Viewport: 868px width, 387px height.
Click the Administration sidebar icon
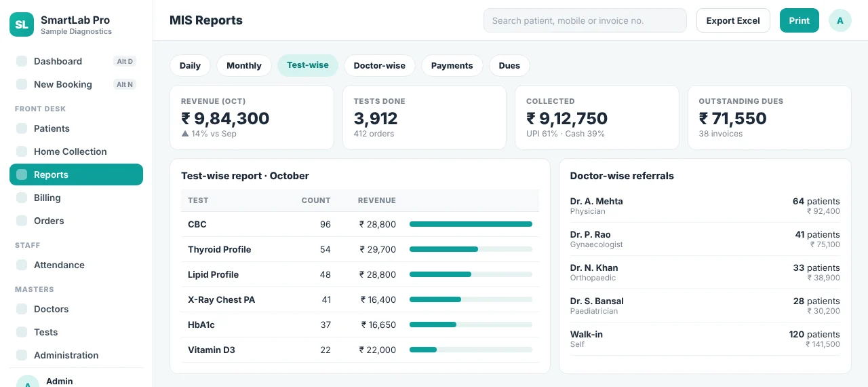click(x=22, y=355)
